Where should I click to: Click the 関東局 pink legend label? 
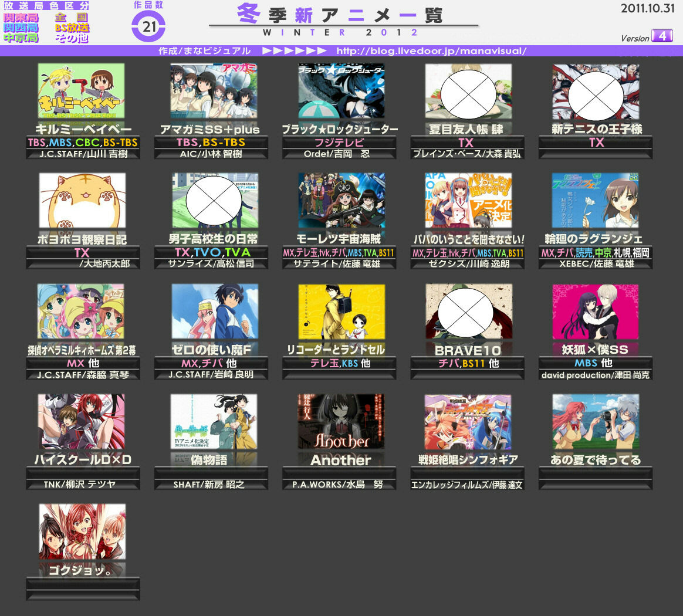[21, 18]
